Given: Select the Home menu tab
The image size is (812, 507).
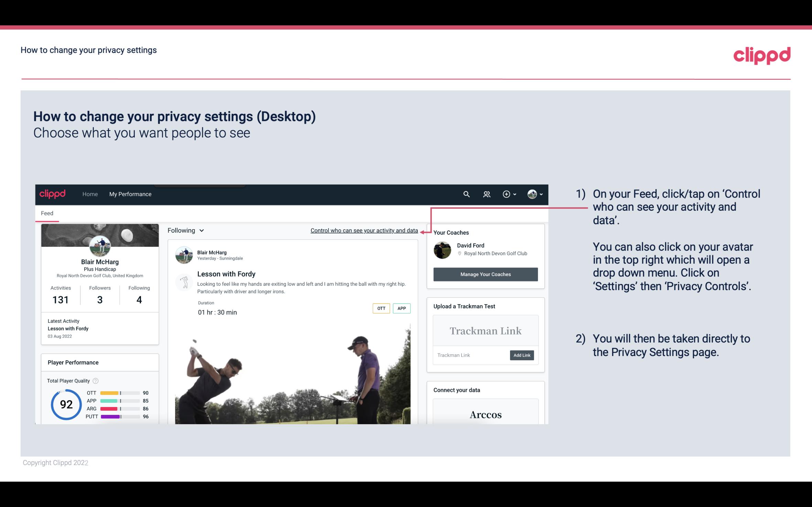Looking at the screenshot, I should click(89, 194).
